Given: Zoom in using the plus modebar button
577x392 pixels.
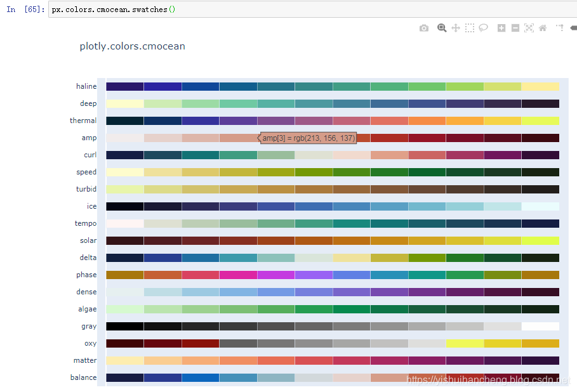Looking at the screenshot, I should pos(501,28).
